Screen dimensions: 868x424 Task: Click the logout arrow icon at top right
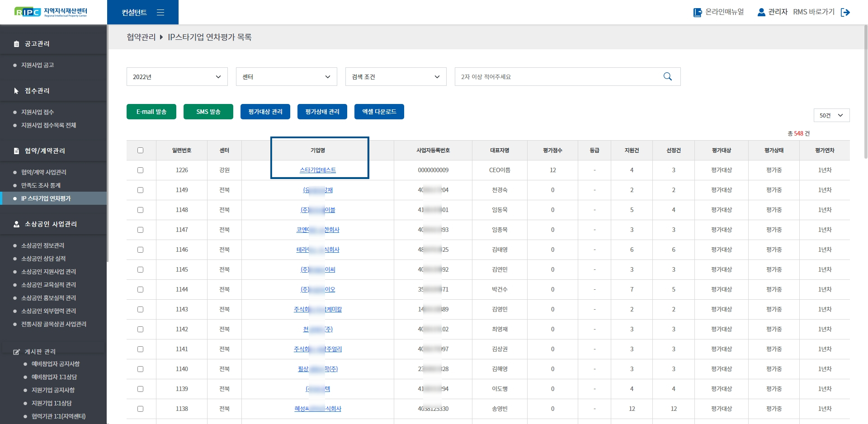845,12
